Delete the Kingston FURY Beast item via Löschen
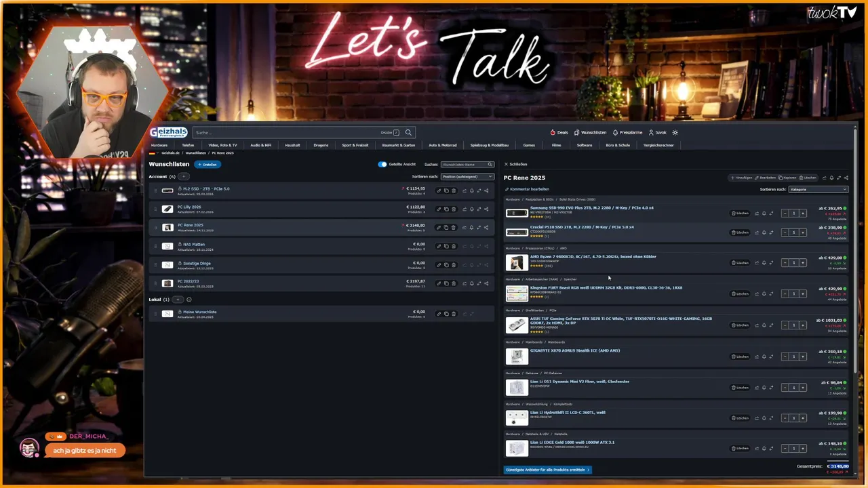The height and width of the screenshot is (488, 868). [x=740, y=294]
